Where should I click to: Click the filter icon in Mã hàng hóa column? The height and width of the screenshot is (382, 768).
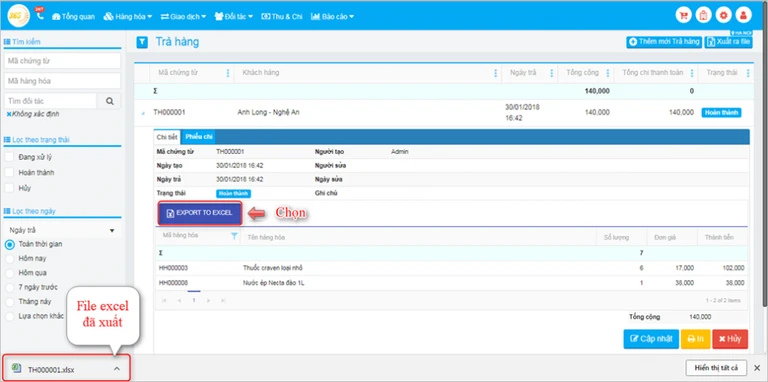coord(234,237)
